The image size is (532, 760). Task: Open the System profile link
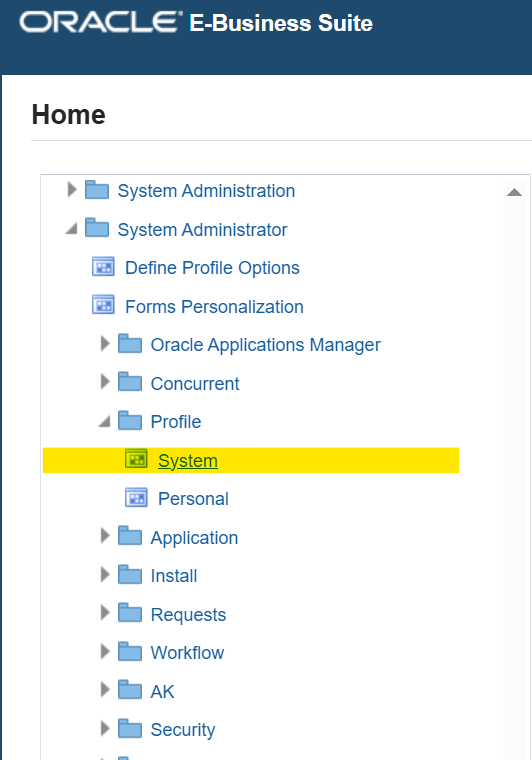point(188,460)
